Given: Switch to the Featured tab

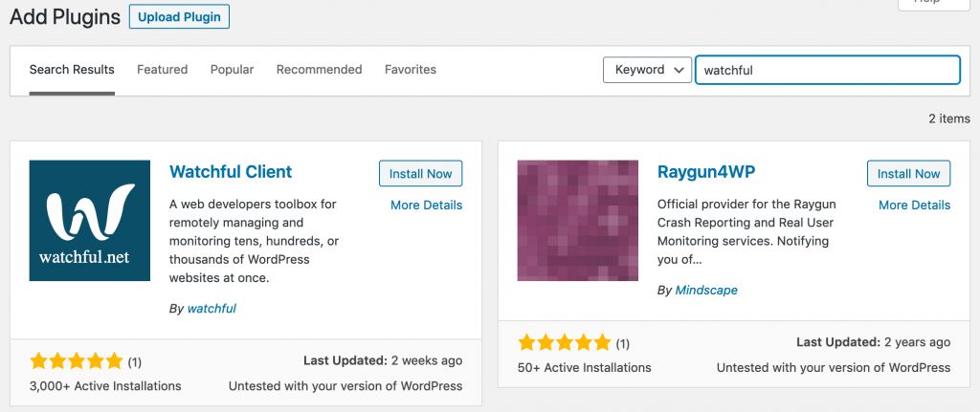Looking at the screenshot, I should tap(163, 70).
